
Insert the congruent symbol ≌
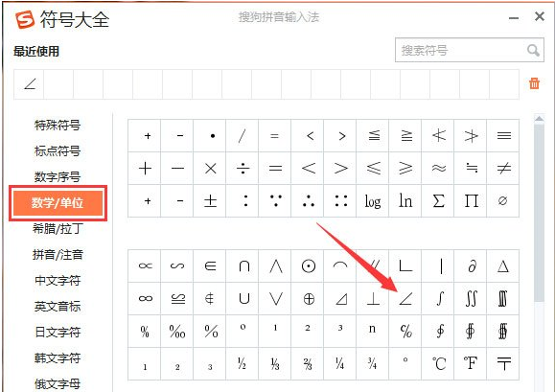click(177, 299)
